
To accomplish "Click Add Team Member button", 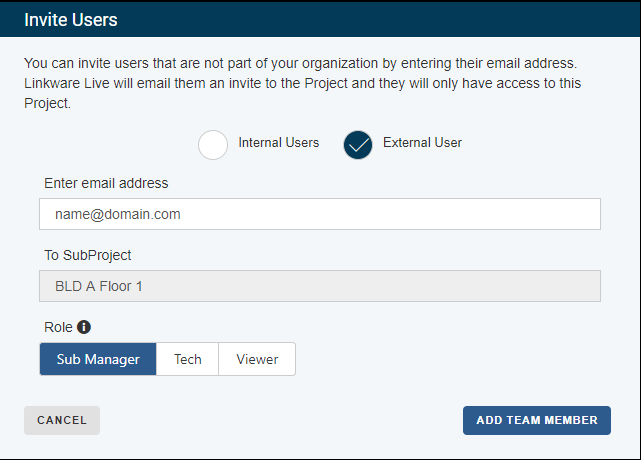I will tap(537, 420).
